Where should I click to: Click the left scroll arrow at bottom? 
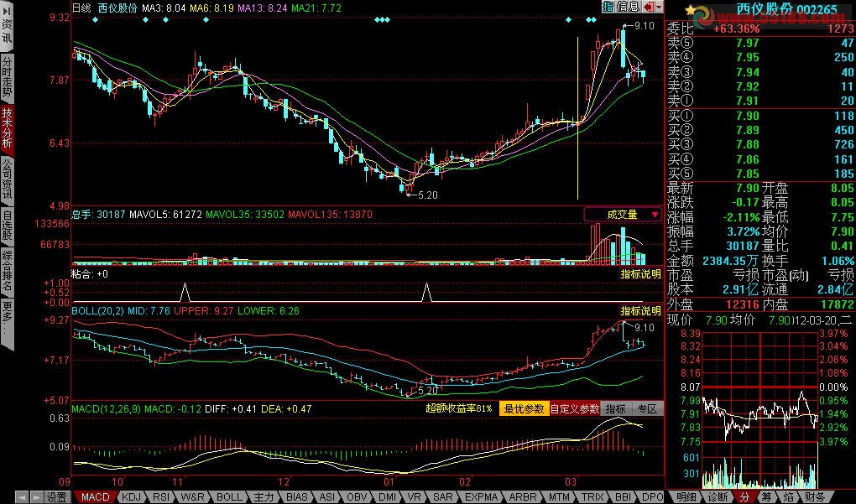22,497
